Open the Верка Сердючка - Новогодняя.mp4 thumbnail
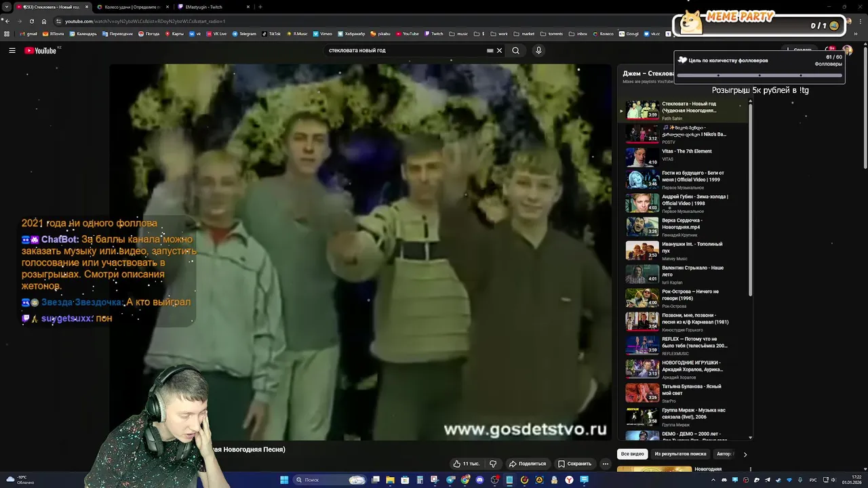The image size is (868, 488). click(x=642, y=227)
